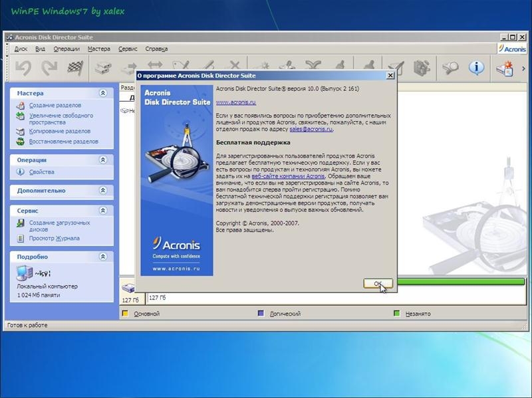Click the tag-with-pen label toolbar icon
This screenshot has width=532, height=398.
point(181,64)
